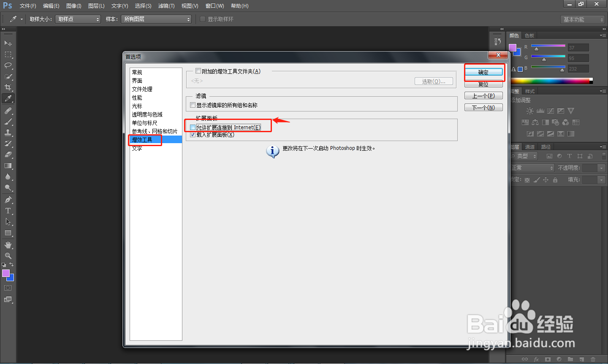Open the 文件(F) menu

tap(28, 6)
